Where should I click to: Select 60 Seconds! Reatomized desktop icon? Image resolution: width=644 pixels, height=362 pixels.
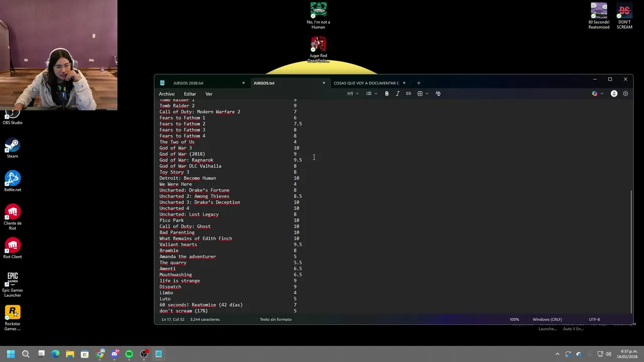pos(599,16)
